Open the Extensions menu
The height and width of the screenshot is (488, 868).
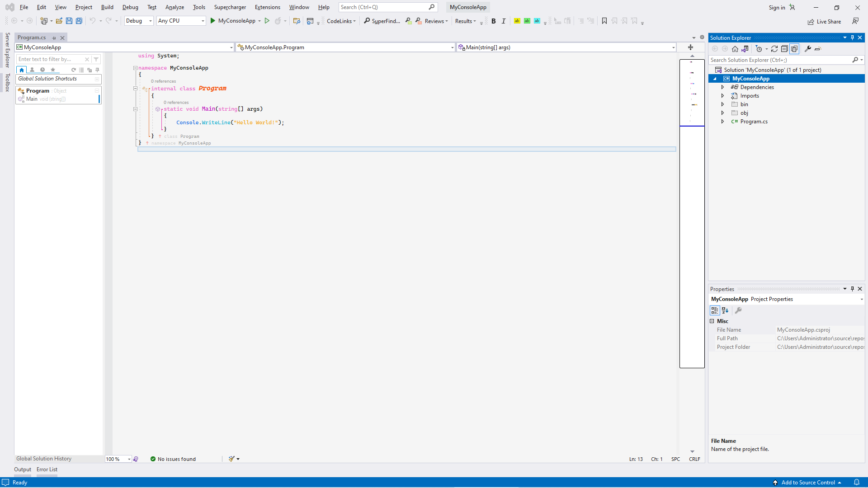(267, 7)
